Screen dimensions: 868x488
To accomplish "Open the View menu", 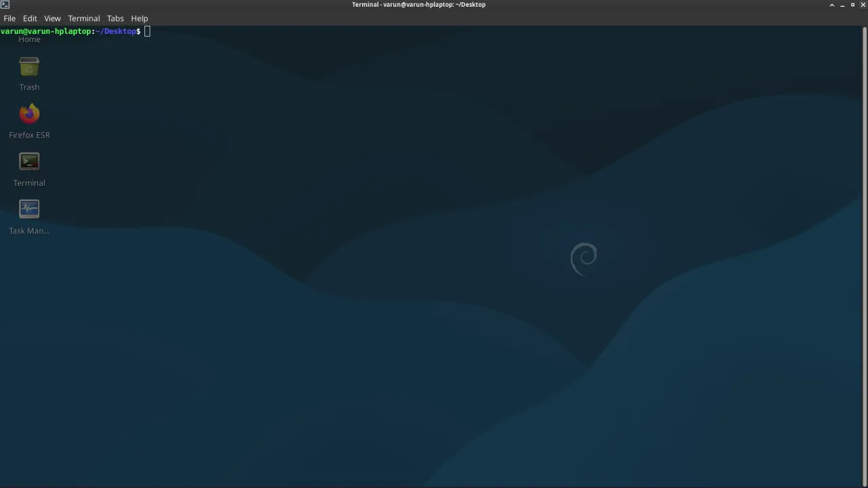I will 52,18.
